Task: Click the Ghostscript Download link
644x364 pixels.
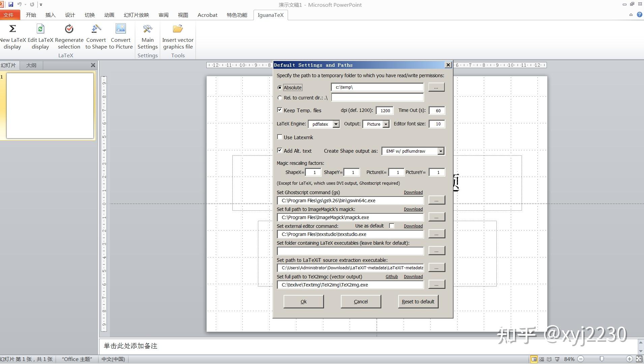Action: (413, 192)
